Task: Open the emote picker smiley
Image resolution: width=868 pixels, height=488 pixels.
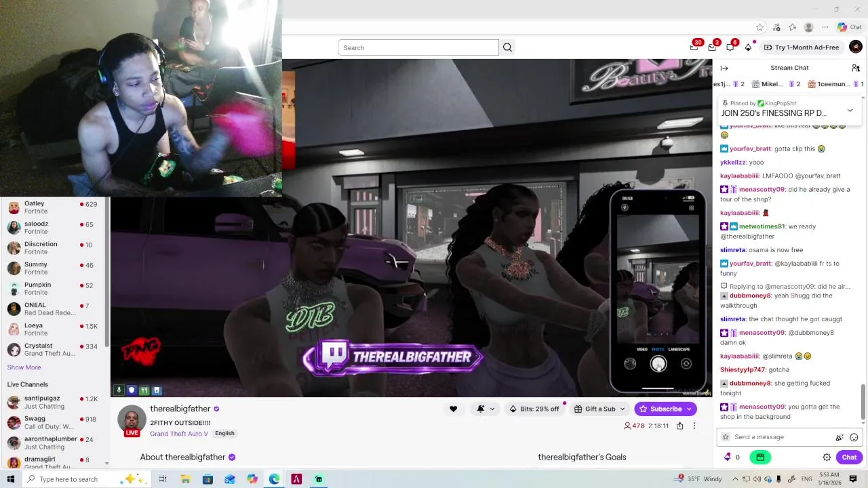Action: (854, 437)
